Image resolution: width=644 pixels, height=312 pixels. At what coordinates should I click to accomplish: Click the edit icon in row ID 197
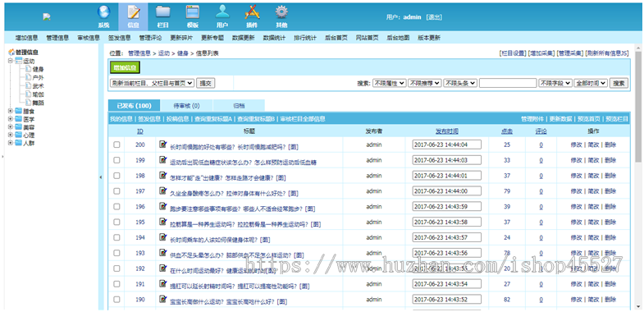163,191
